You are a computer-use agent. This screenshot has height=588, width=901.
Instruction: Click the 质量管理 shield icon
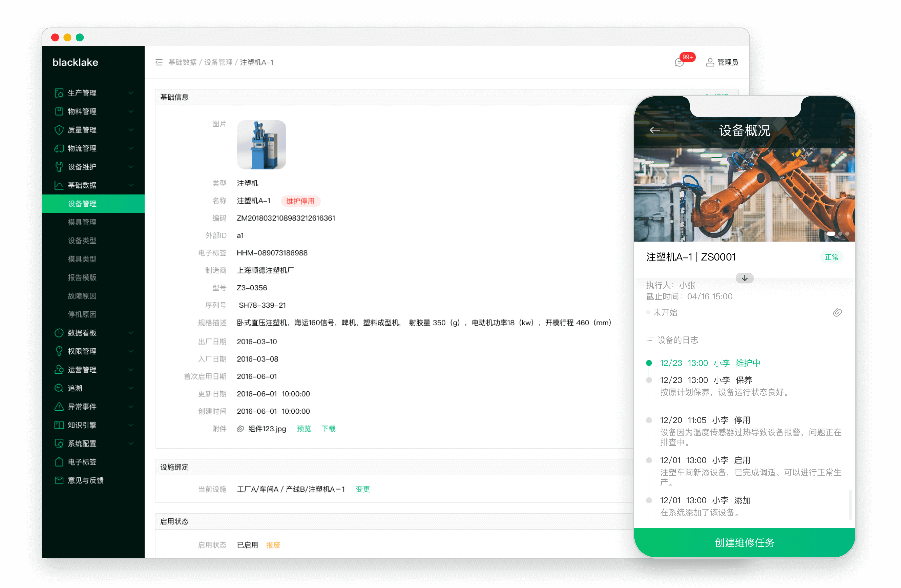[x=59, y=130]
